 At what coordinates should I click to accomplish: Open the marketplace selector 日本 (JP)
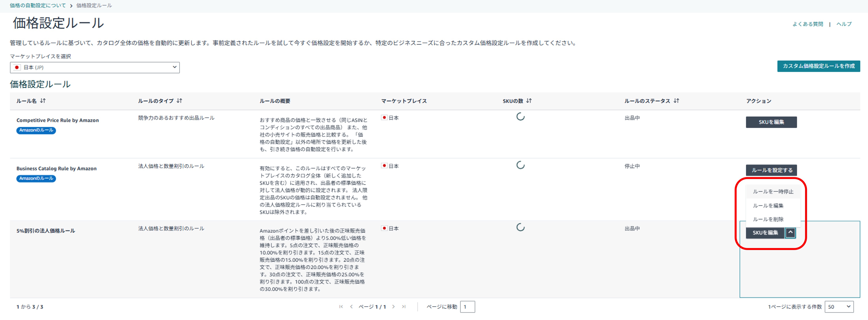point(95,67)
